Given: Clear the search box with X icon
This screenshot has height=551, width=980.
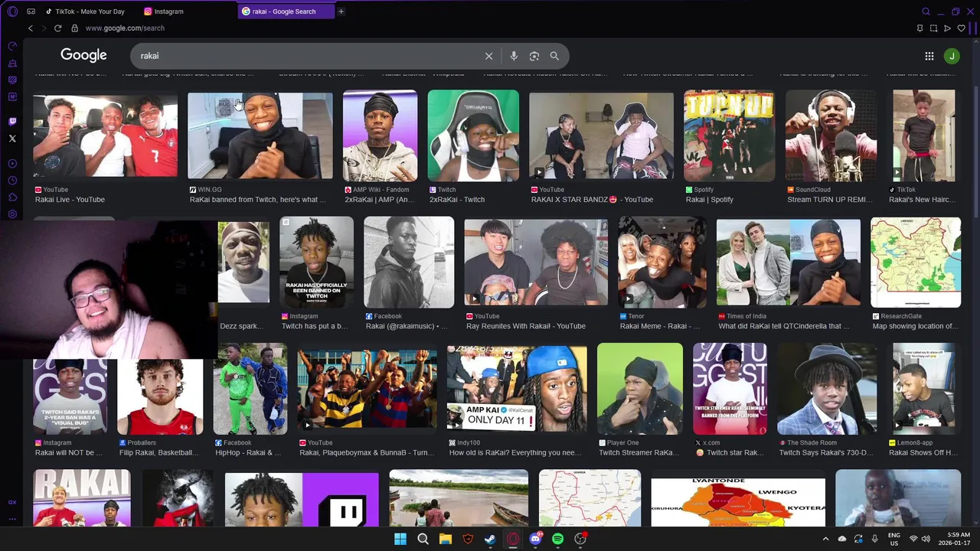Looking at the screenshot, I should click(488, 56).
